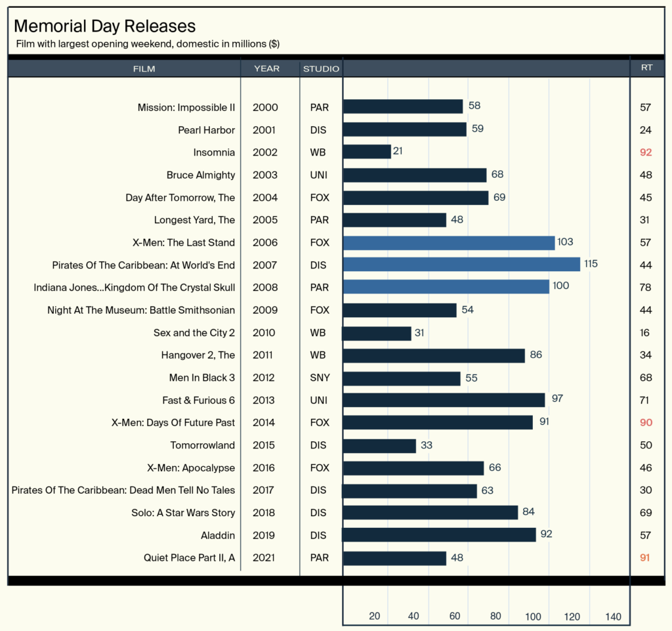Click the year 2000 cell
672x631 pixels.
coord(265,108)
